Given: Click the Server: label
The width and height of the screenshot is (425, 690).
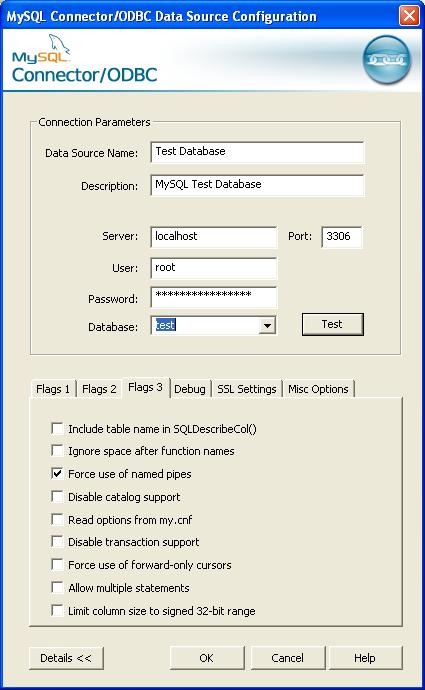Looking at the screenshot, I should pyautogui.click(x=120, y=236).
